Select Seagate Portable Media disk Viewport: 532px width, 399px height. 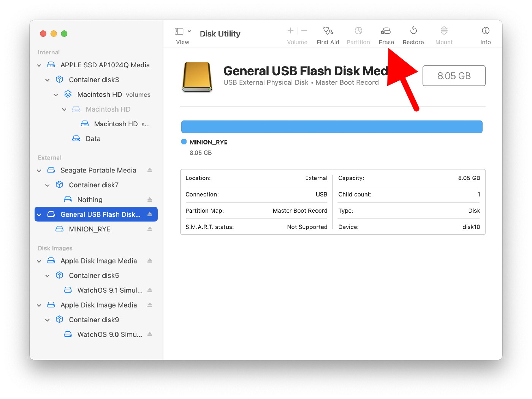tap(96, 170)
